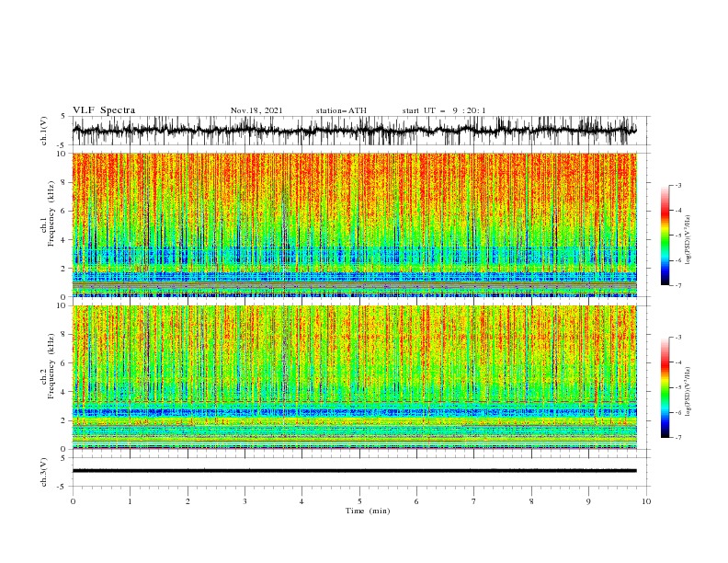This screenshot has height=563, width=728.
Task: Click the "2" tick on ch.1 frequency axis
Action: (x=65, y=268)
